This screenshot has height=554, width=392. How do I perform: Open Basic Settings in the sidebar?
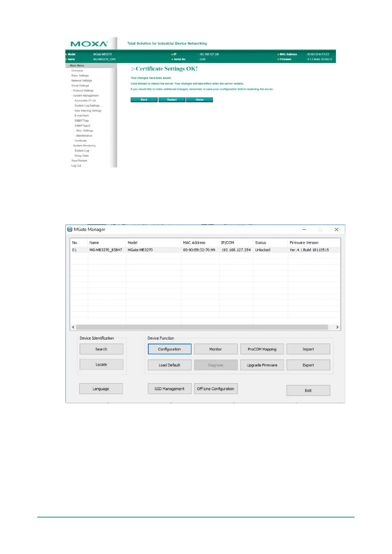pyautogui.click(x=80, y=76)
